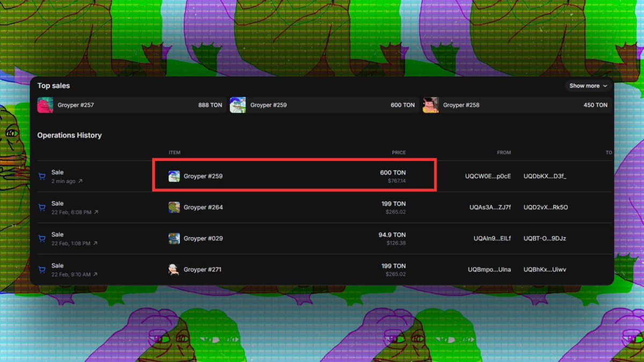This screenshot has width=644, height=362.
Task: Open Groyper #258 thumbnail in Top sales
Action: tap(430, 105)
